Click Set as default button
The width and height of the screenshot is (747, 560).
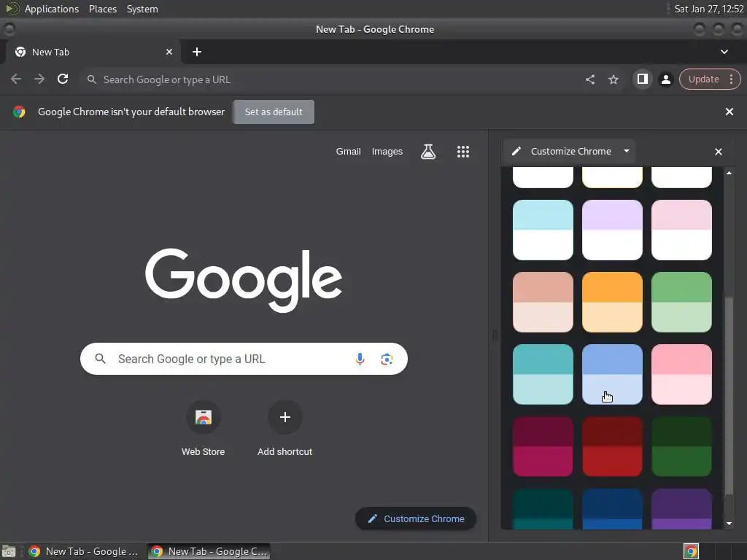tap(274, 112)
